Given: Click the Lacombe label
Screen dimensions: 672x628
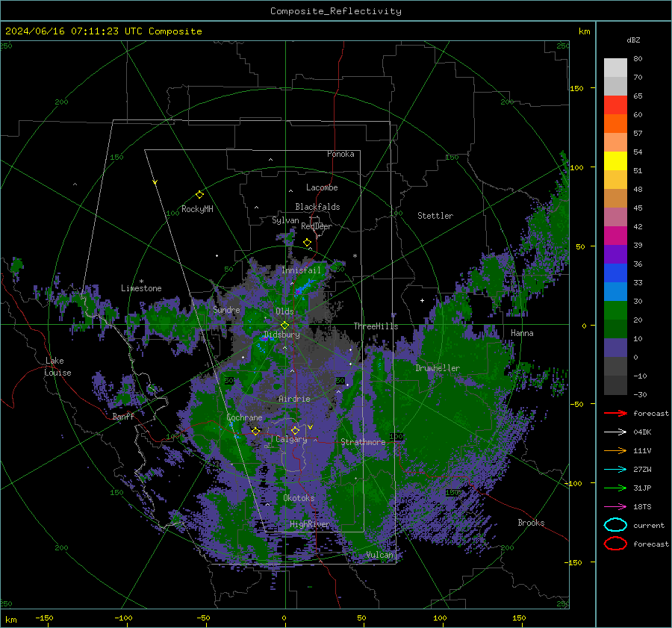Looking at the screenshot, I should [322, 187].
